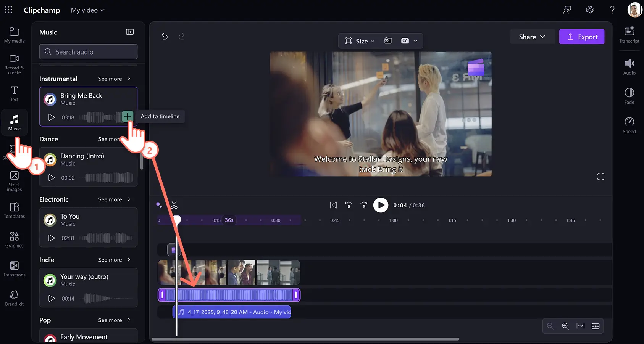This screenshot has width=644, height=344.
Task: Select the Music tab in sidebar
Action: point(15,122)
